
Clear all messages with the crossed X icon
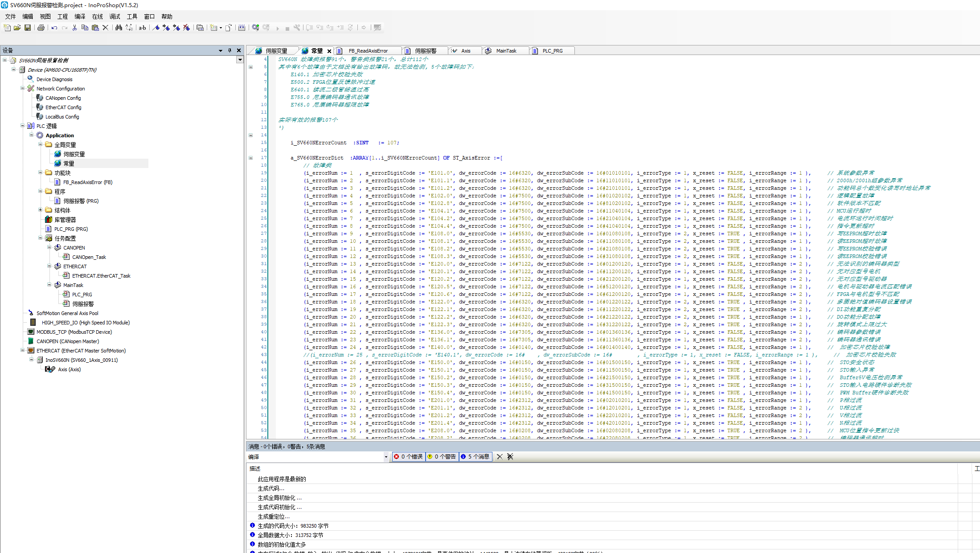click(x=510, y=457)
